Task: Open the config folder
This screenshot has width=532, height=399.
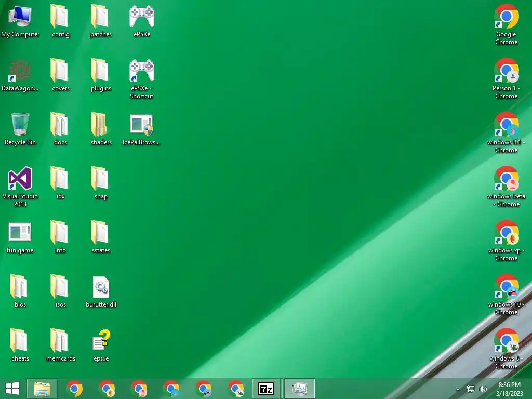Action: pyautogui.click(x=60, y=21)
